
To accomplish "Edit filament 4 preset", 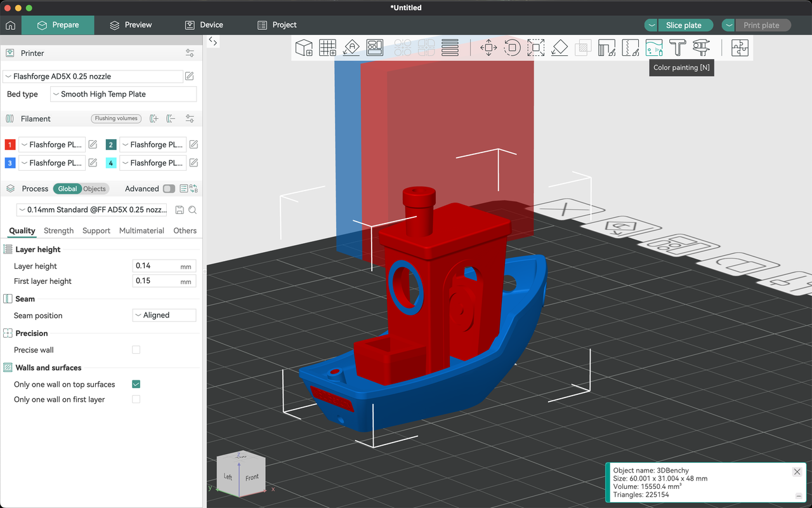I will coord(193,163).
